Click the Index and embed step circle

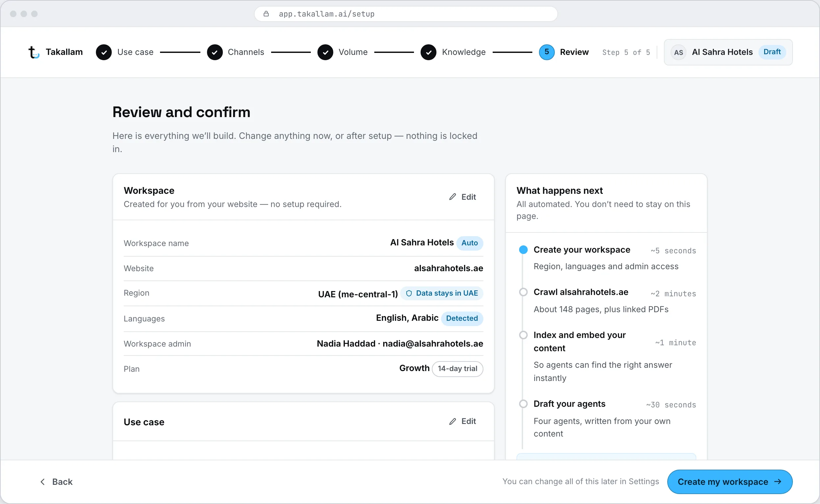[523, 335]
